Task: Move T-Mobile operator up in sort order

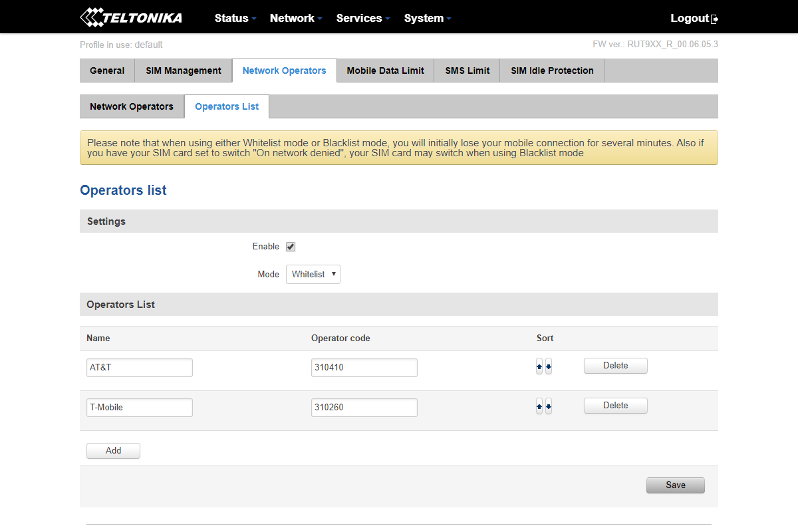Action: tap(539, 406)
